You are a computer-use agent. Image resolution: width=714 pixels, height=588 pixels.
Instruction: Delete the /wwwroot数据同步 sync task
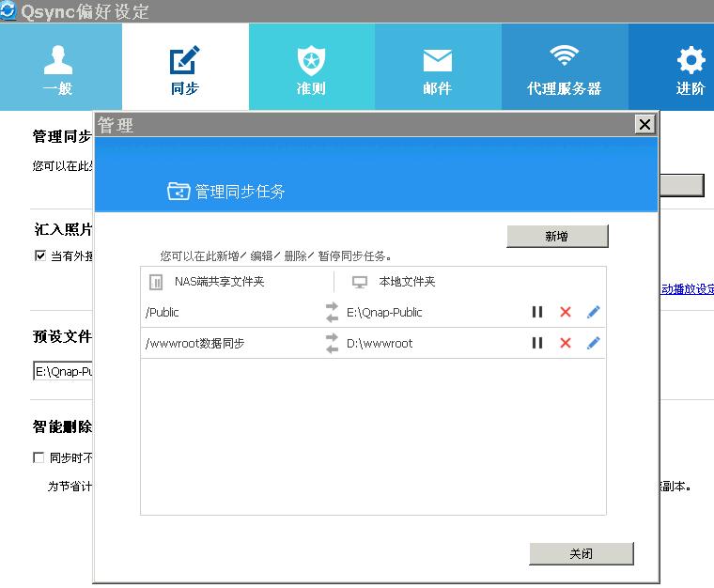pos(566,343)
